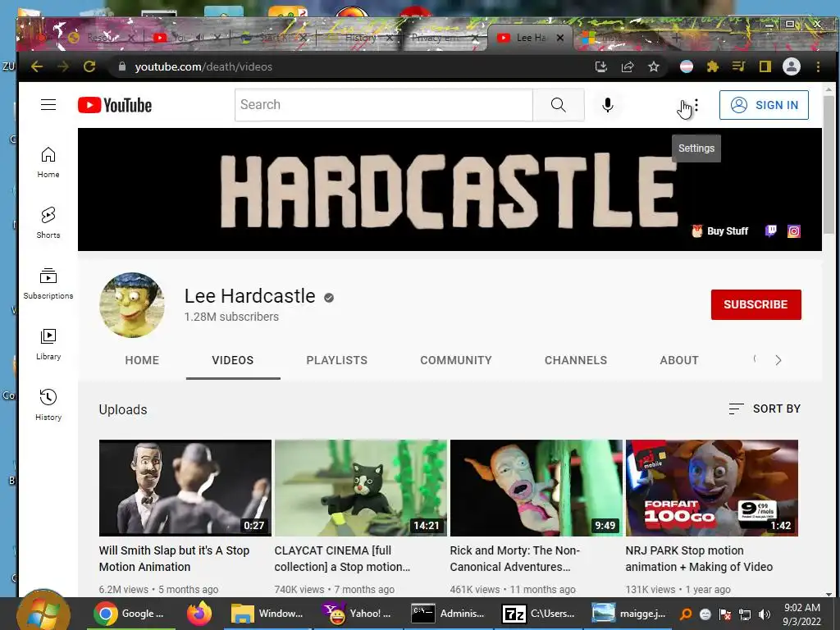This screenshot has height=630, width=840.
Task: Switch to the channel HOME tab
Action: (142, 360)
